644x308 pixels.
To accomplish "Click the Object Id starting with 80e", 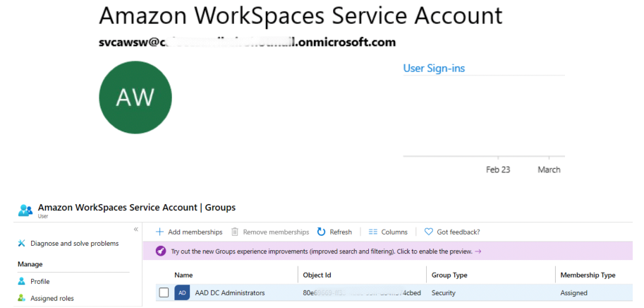I will [362, 292].
